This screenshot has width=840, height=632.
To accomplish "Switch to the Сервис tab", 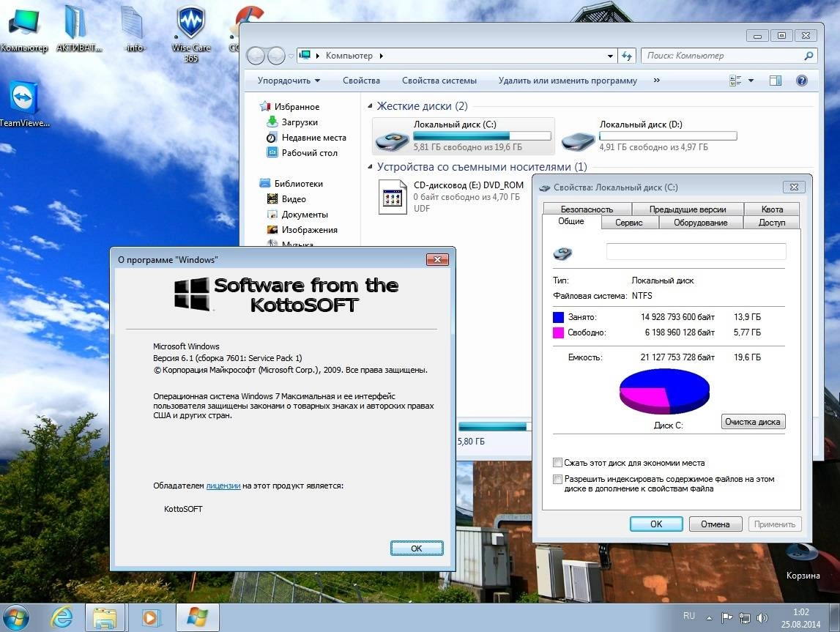I will click(629, 223).
